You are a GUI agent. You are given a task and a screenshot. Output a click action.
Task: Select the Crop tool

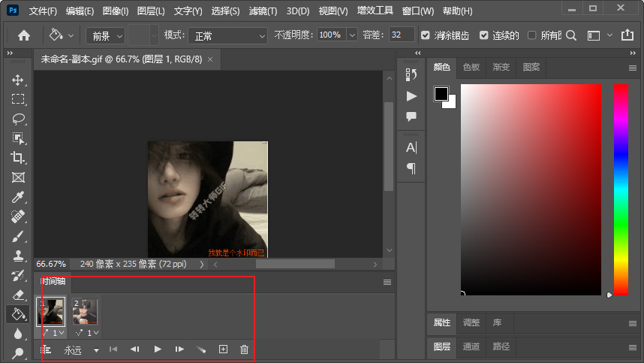point(18,158)
